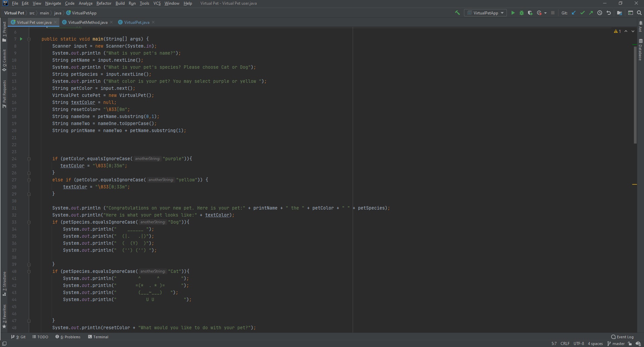Image resolution: width=644 pixels, height=347 pixels.
Task: Open the Problems tool window
Action: [x=68, y=337]
